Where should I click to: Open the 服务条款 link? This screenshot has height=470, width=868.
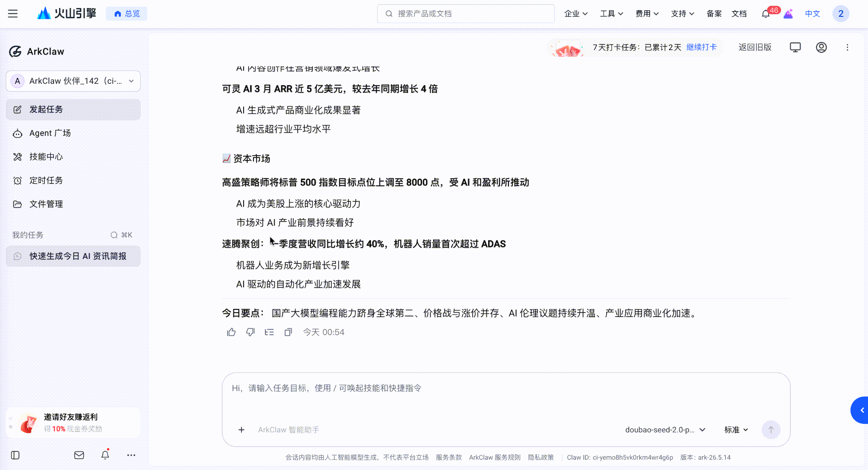(x=449, y=458)
